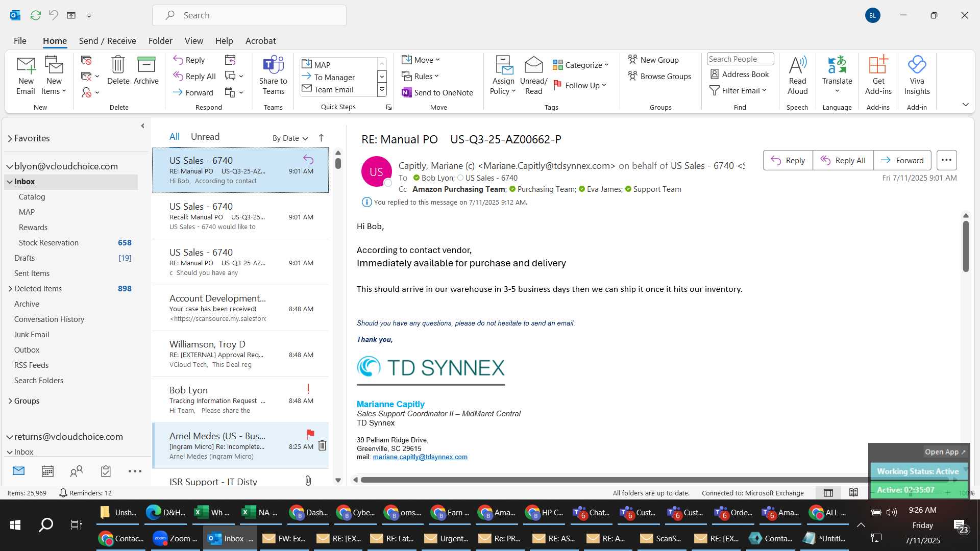Open the Rules dropdown
The width and height of the screenshot is (980, 551).
point(420,76)
